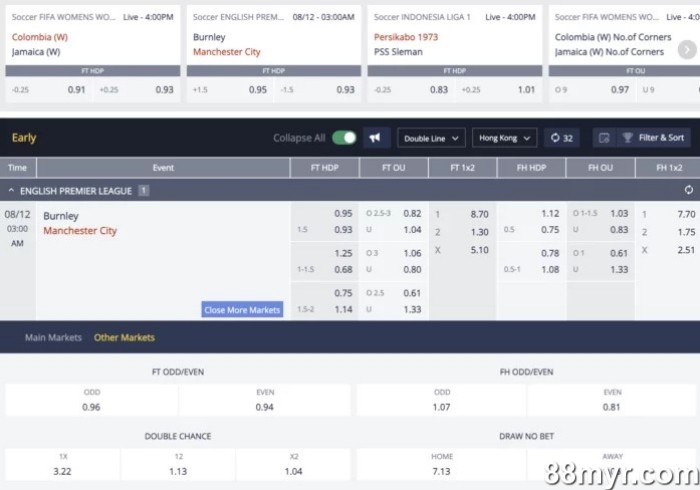Click the next arrow on featured match carousel

687,49
